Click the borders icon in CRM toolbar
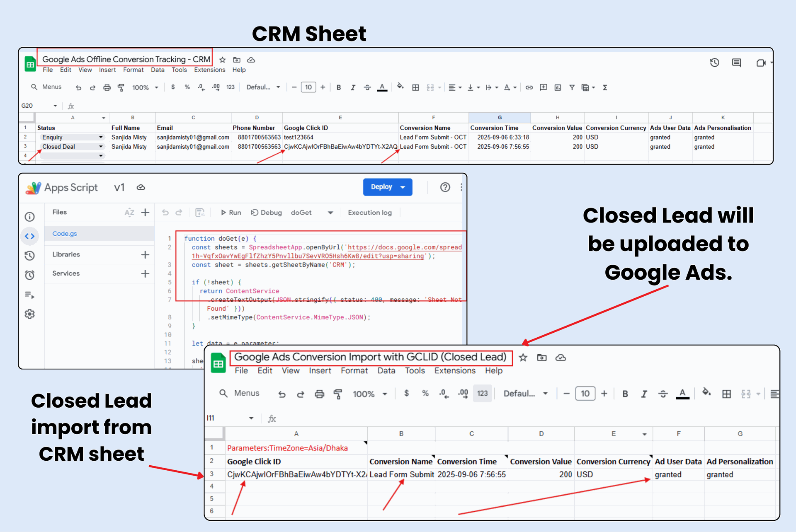 (415, 87)
